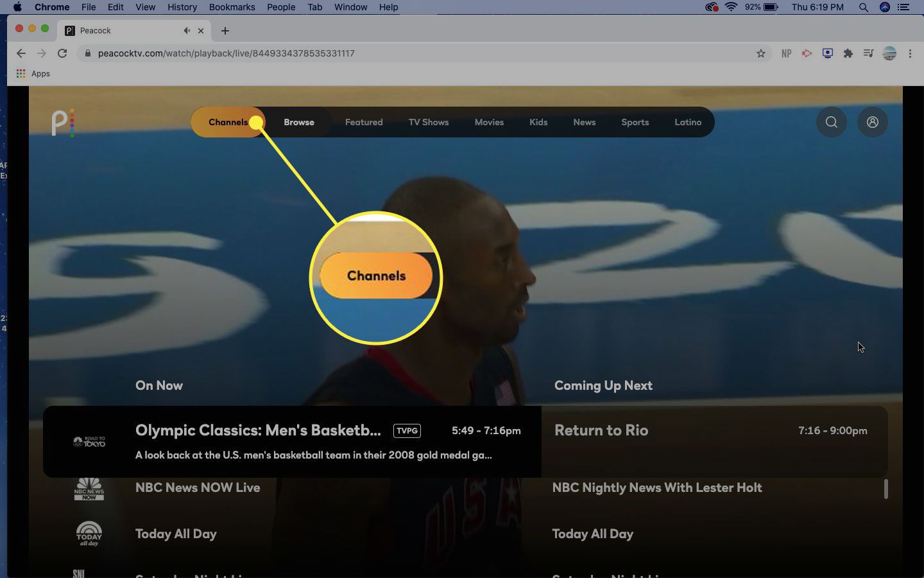Open the account profile icon

pos(872,122)
